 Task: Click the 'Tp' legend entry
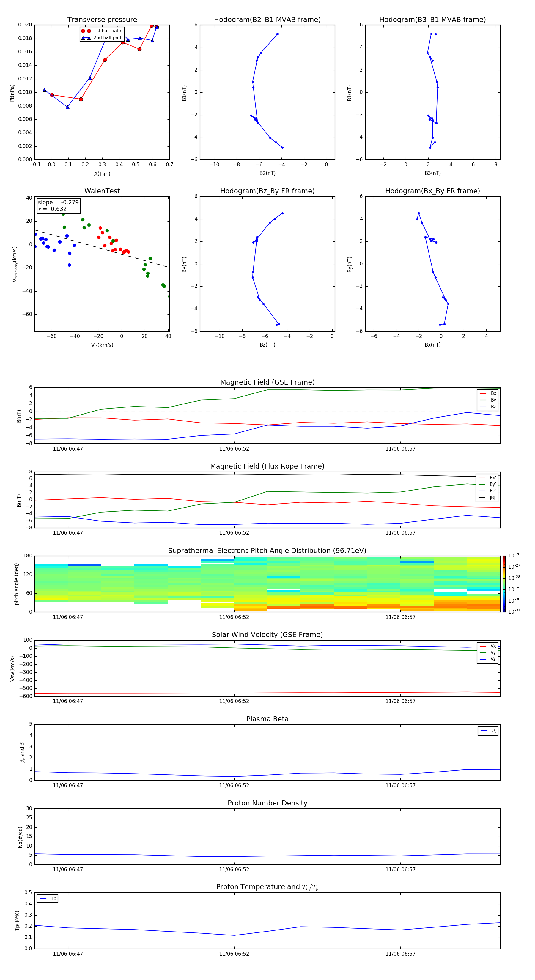click(48, 899)
